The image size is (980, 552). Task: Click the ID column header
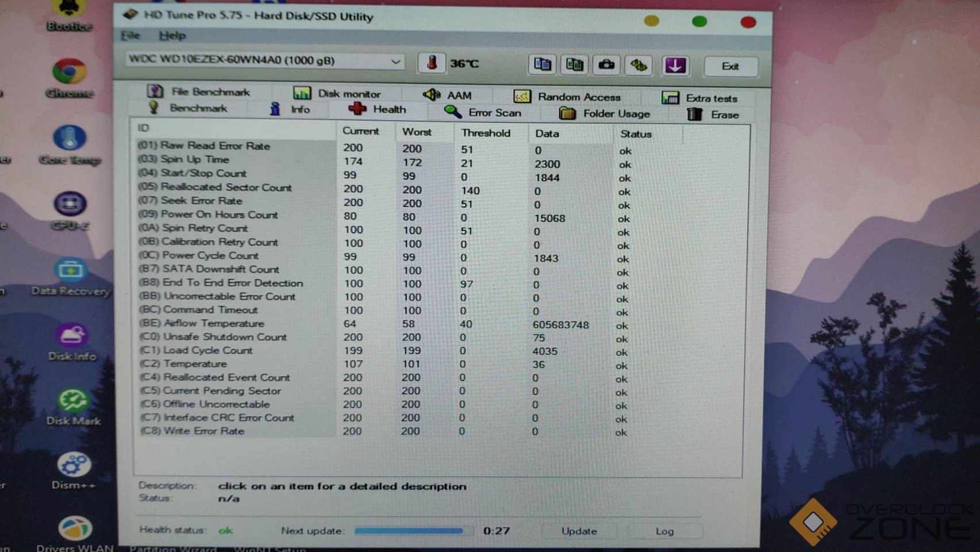(x=235, y=128)
